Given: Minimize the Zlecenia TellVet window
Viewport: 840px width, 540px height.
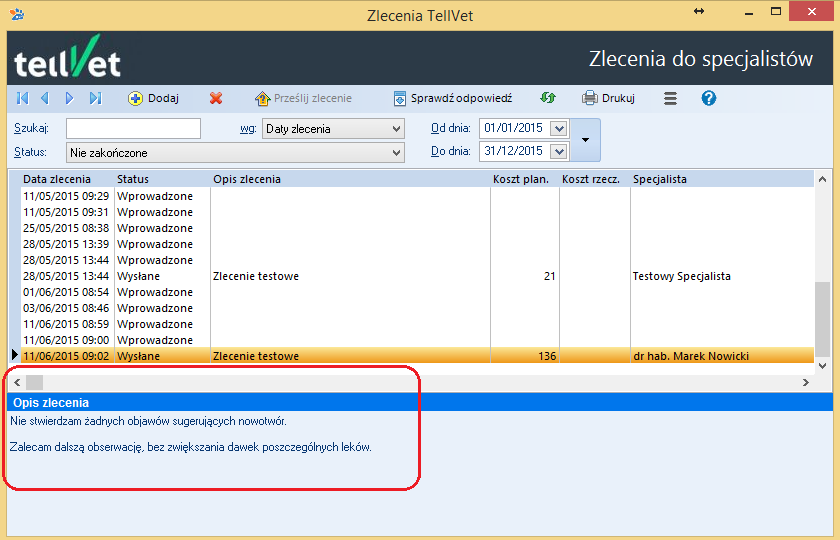Looking at the screenshot, I should click(749, 12).
